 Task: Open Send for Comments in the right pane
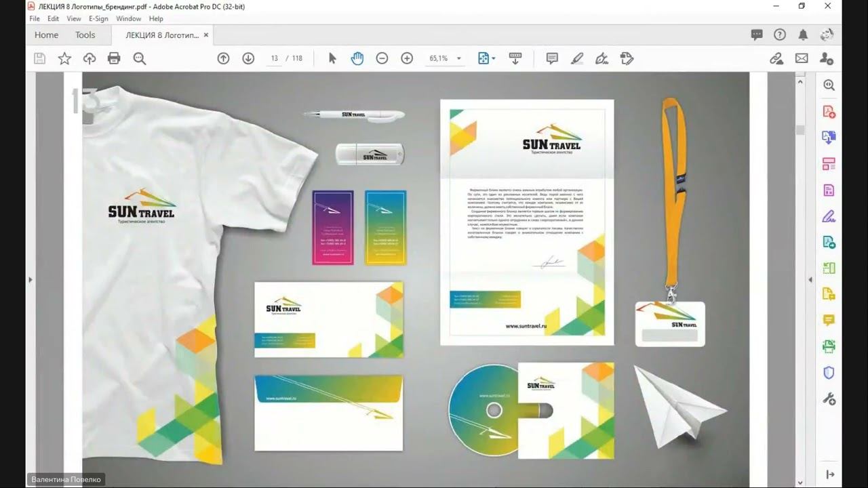pos(829,294)
